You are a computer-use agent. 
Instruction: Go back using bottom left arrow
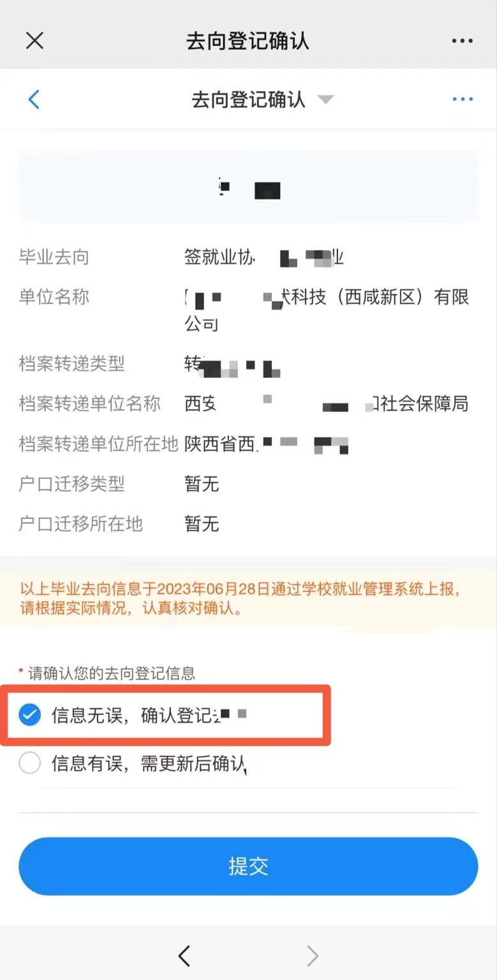(x=184, y=955)
